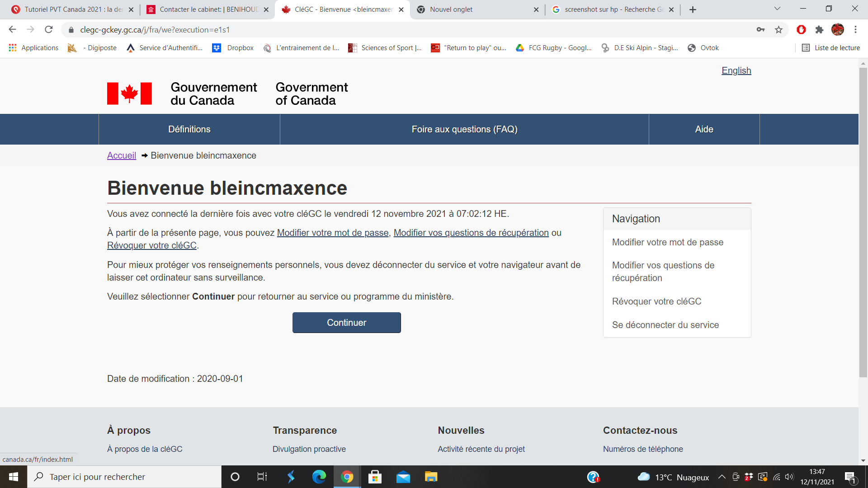Show hidden system tray icons

[x=722, y=477]
